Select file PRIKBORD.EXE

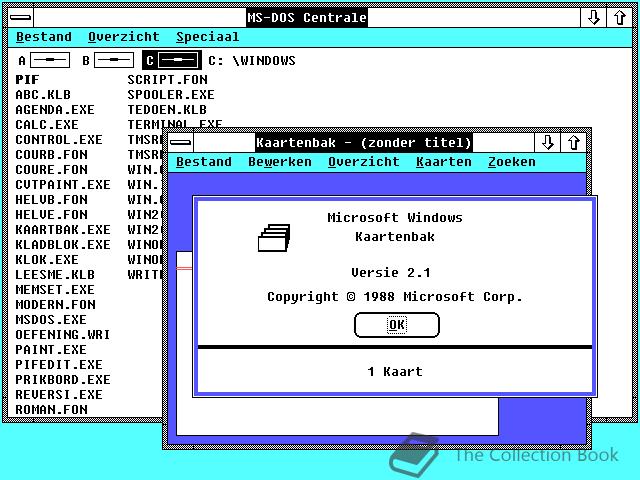point(63,380)
